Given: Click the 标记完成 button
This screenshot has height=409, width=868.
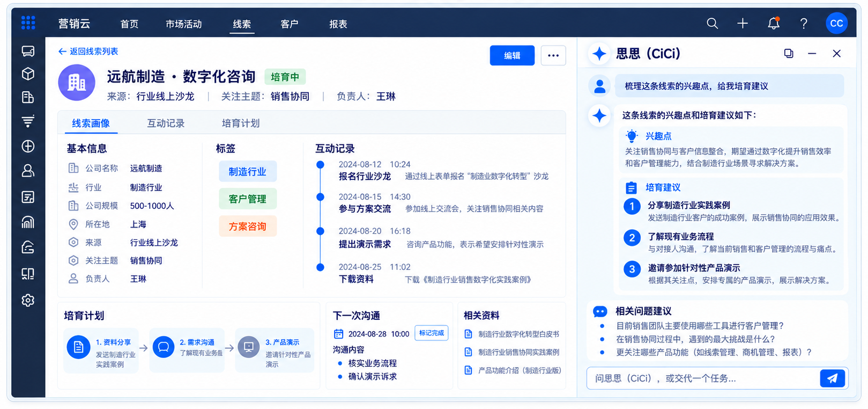Looking at the screenshot, I should (x=432, y=333).
